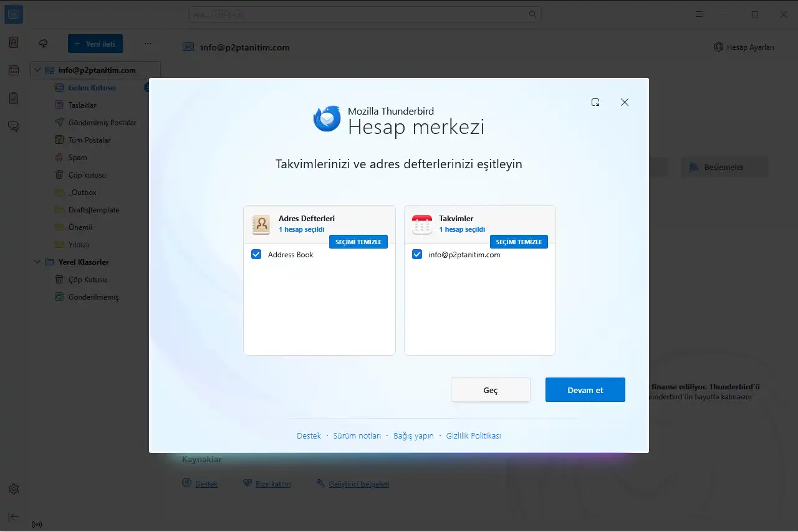798x532 pixels.
Task: Click the Takvimler calendar icon
Action: 422,224
